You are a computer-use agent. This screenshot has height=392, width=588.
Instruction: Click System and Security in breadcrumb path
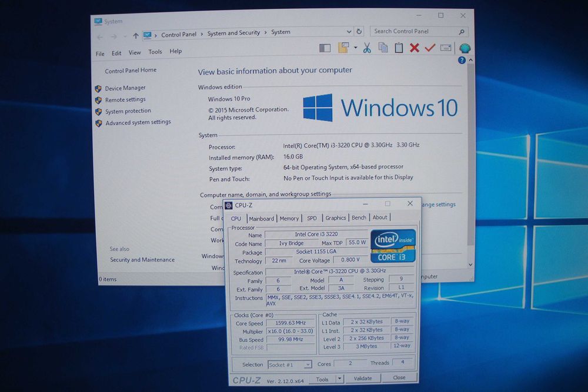(x=233, y=33)
